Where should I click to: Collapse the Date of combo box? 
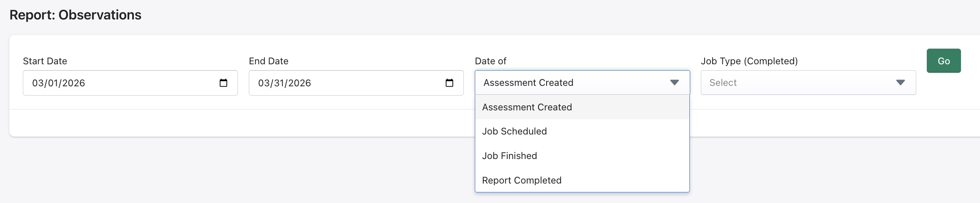(570, 82)
